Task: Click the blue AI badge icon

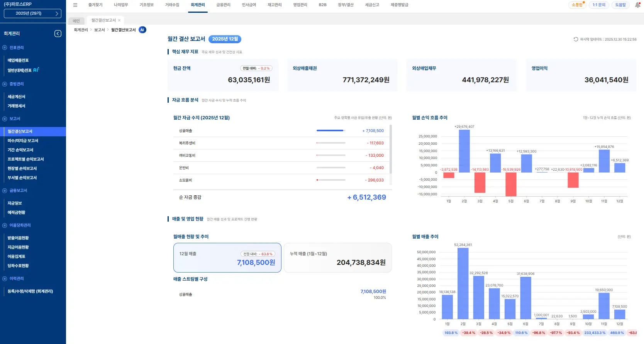Action: (x=142, y=30)
